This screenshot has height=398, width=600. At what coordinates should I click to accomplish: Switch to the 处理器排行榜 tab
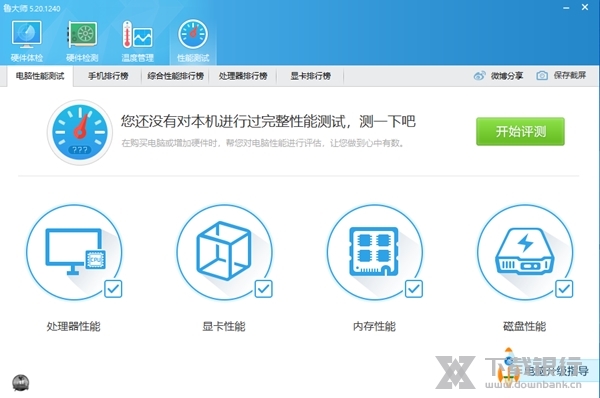tap(243, 76)
